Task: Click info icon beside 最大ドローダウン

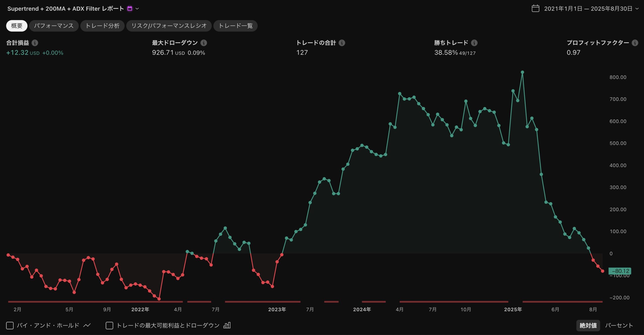Action: pyautogui.click(x=204, y=43)
